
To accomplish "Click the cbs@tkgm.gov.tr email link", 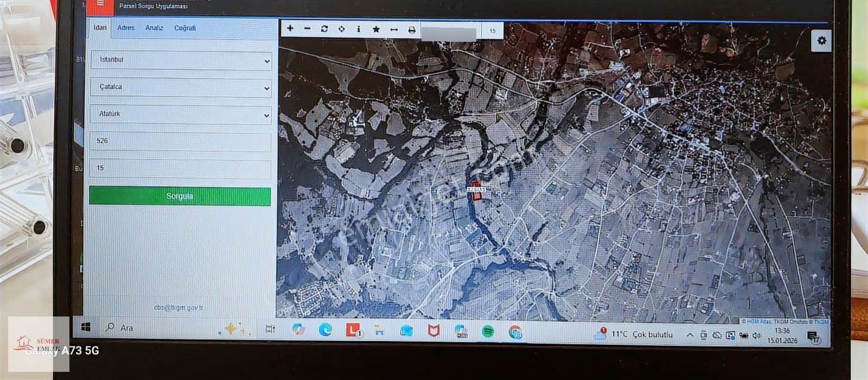I will [x=178, y=308].
